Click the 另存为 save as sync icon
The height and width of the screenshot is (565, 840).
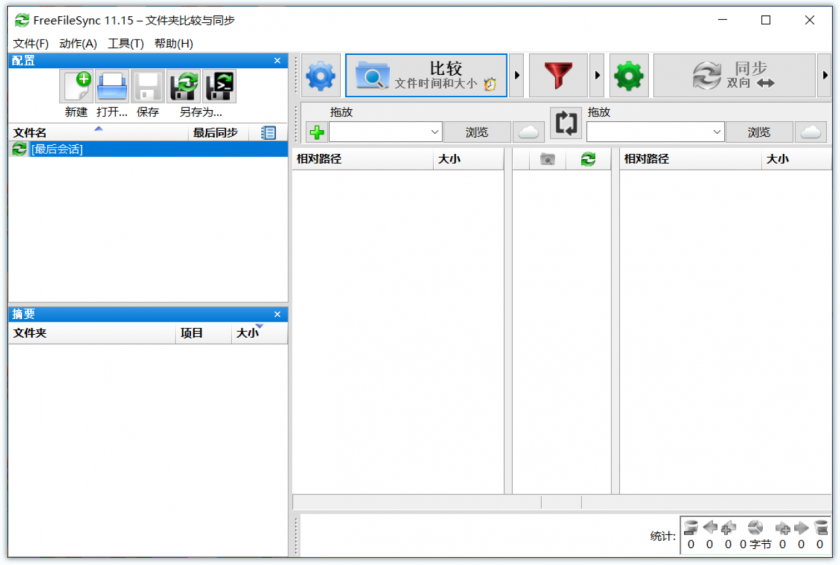(x=183, y=87)
